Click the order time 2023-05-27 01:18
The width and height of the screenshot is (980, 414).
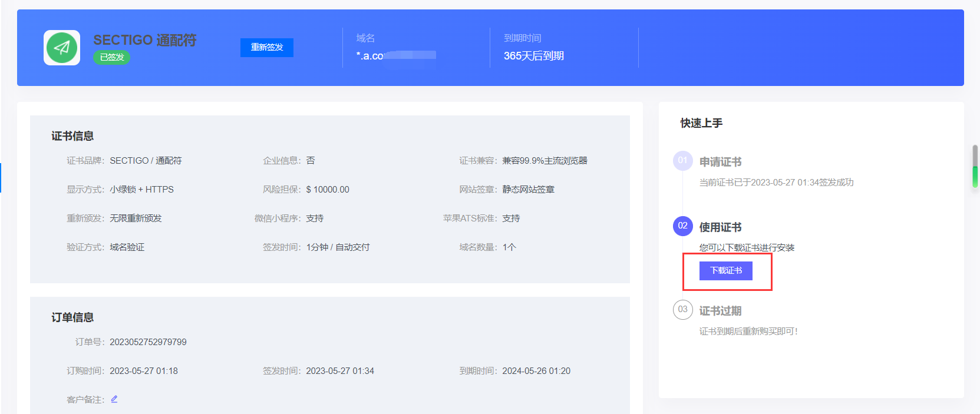(144, 371)
